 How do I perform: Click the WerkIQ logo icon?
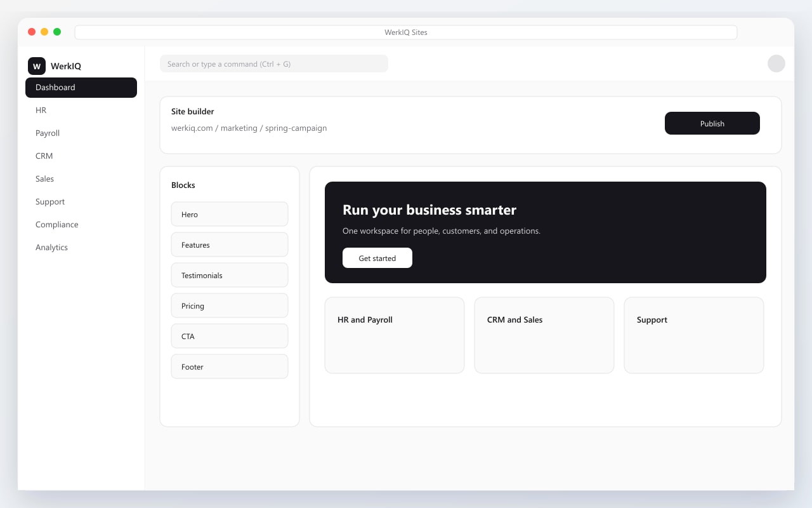coord(37,66)
